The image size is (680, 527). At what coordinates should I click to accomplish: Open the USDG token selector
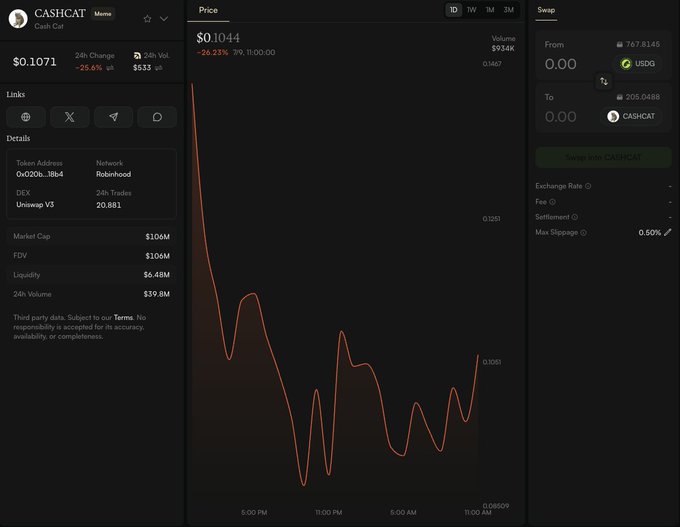tap(637, 64)
